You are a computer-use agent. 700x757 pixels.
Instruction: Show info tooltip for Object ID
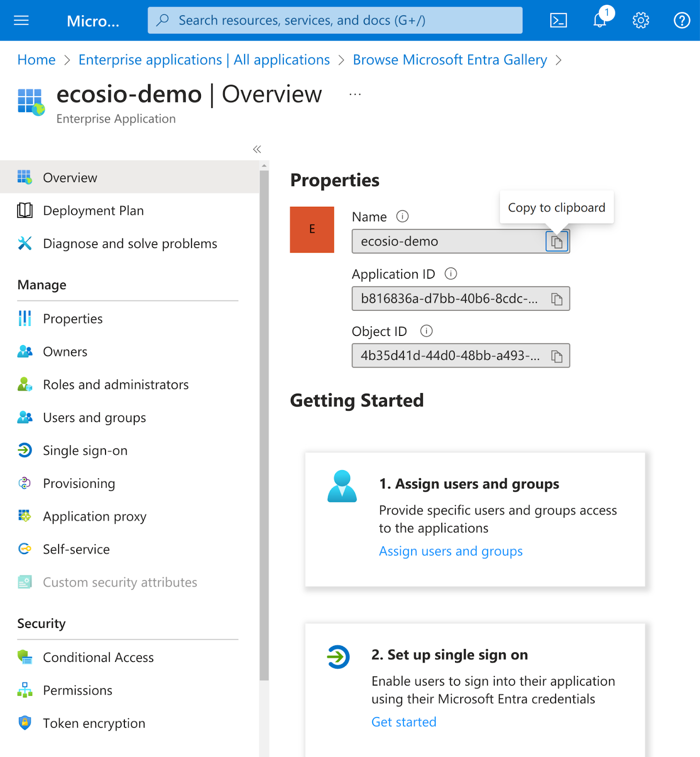click(426, 331)
